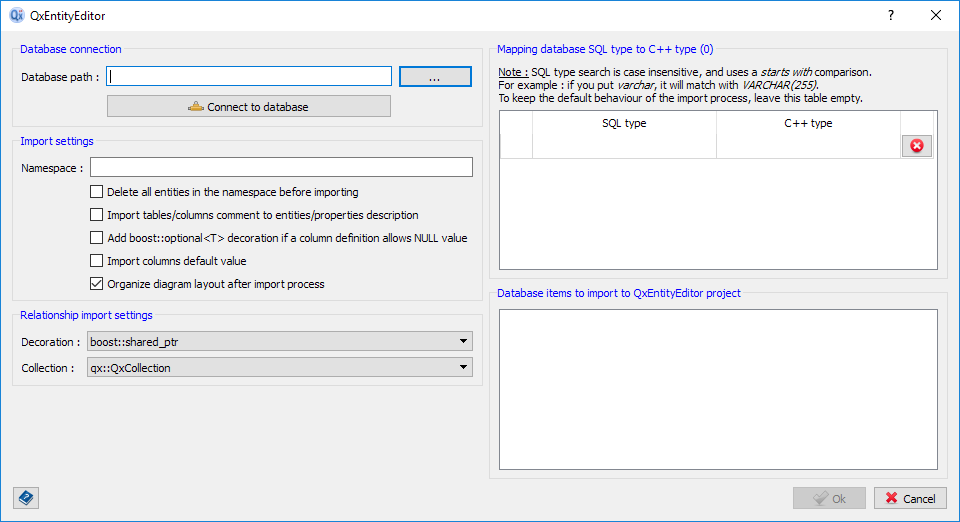960x522 pixels.
Task: Enable Delete all entities before importing
Action: pos(97,192)
